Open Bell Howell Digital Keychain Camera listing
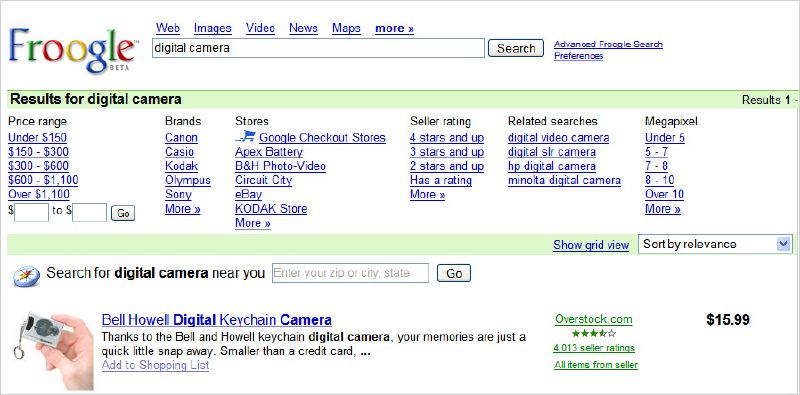The image size is (800, 395). [x=217, y=320]
